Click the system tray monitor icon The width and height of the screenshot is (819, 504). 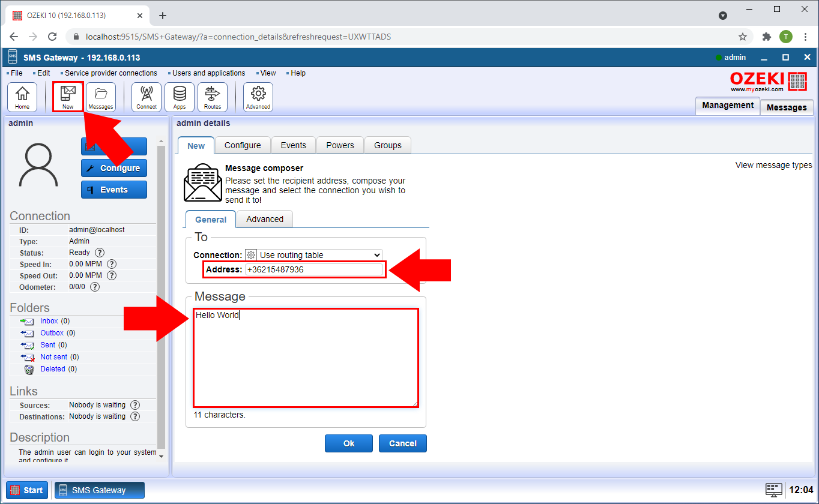(773, 490)
